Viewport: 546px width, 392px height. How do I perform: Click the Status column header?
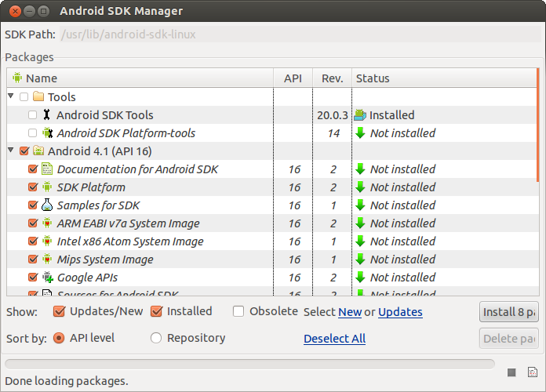(x=444, y=78)
